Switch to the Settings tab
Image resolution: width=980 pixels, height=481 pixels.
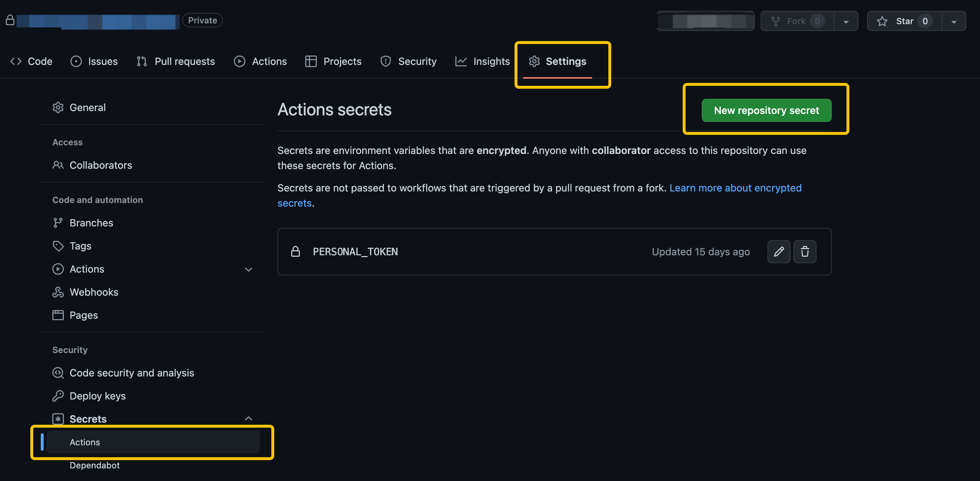point(565,61)
